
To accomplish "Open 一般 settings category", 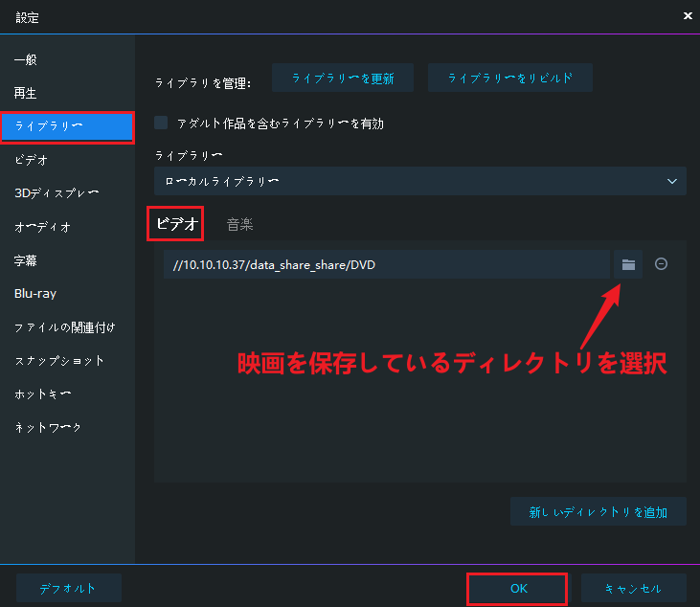I will click(25, 59).
